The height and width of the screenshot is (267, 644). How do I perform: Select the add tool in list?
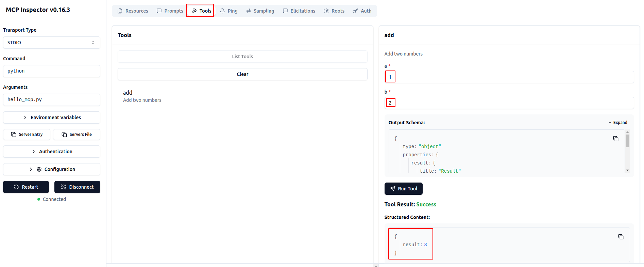pos(242,96)
